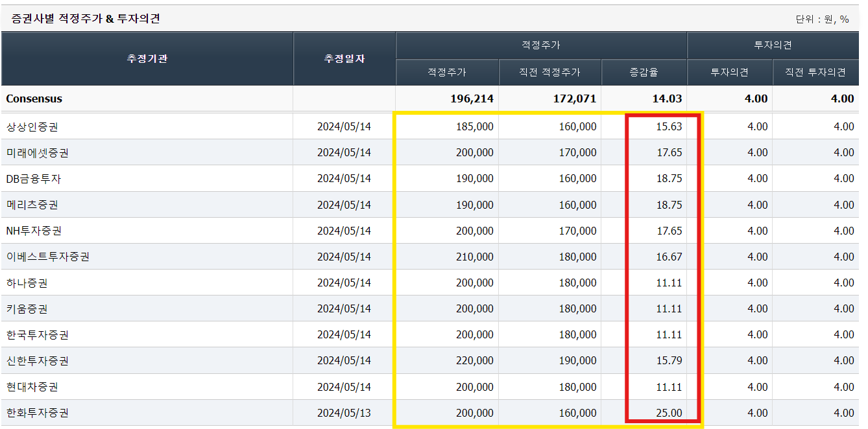
Task: Select the 직전 투자의견 column header
Action: pyautogui.click(x=815, y=73)
